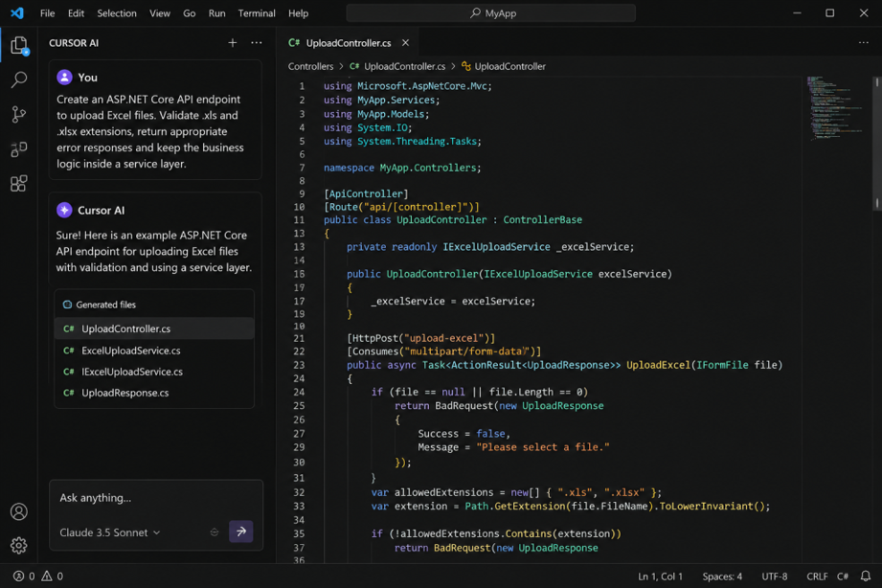Click the [ApiController] attribute text

point(366,193)
